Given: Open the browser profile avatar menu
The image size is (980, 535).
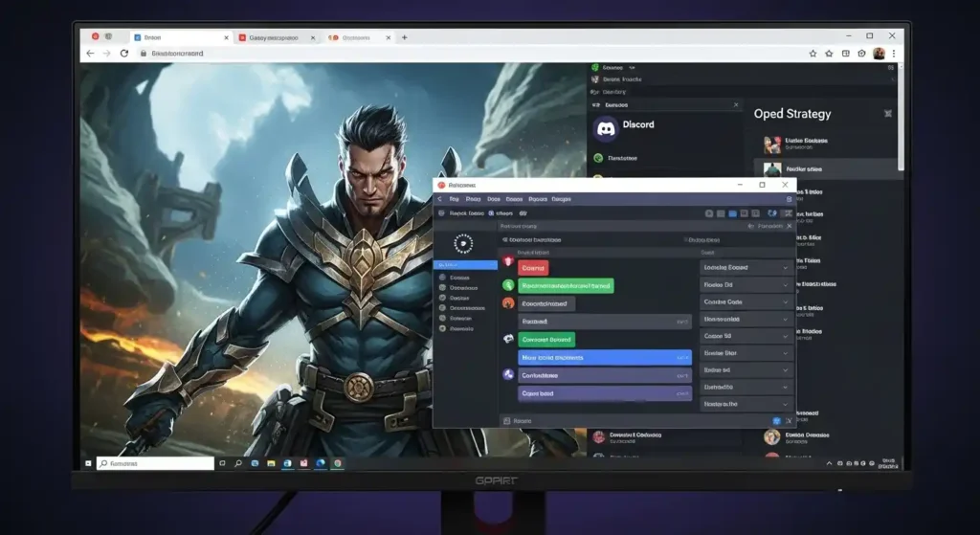Looking at the screenshot, I should coord(879,54).
